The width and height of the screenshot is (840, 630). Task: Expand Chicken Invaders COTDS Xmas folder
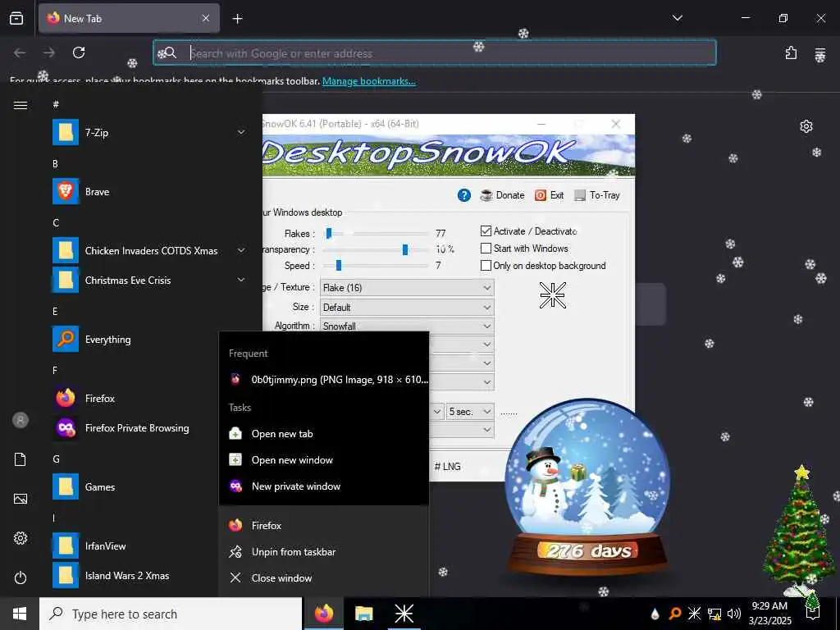241,250
